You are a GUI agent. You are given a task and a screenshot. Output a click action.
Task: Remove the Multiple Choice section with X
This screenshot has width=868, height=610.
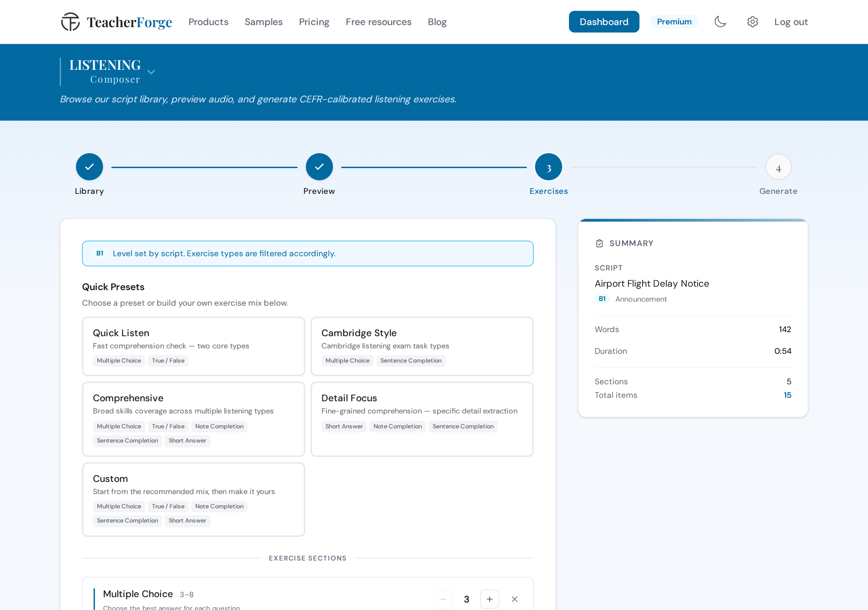click(x=514, y=599)
